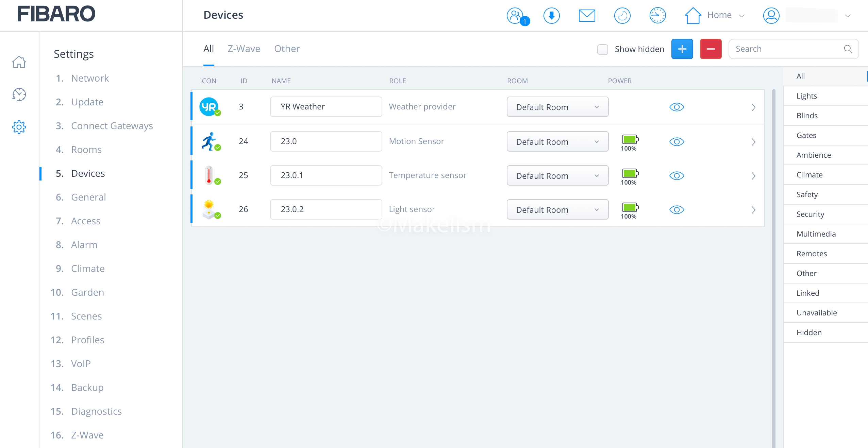
Task: Open the mail envelope icon
Action: (587, 16)
